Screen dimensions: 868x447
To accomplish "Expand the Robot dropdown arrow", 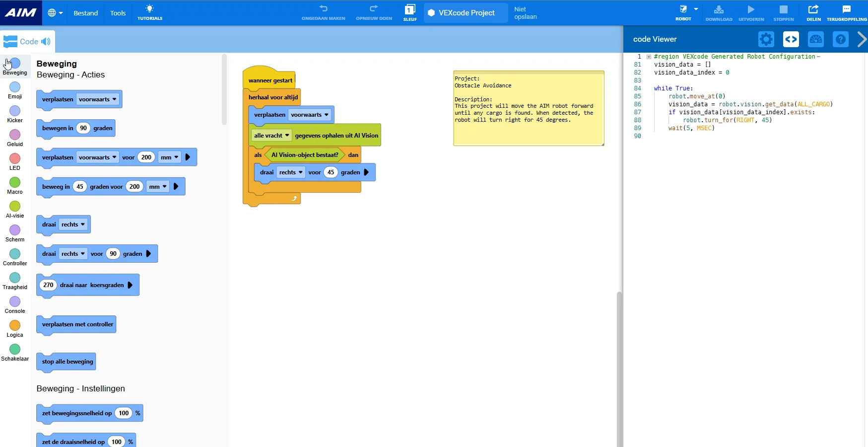I will pos(696,9).
